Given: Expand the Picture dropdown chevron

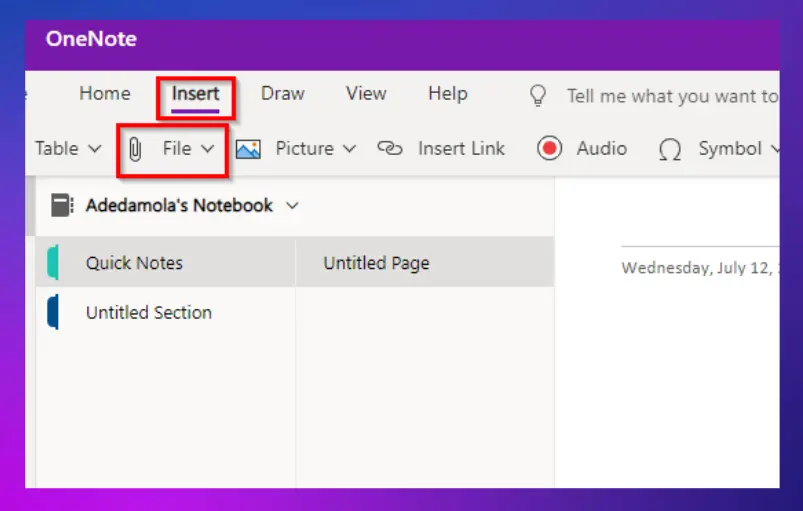Looking at the screenshot, I should (349, 149).
